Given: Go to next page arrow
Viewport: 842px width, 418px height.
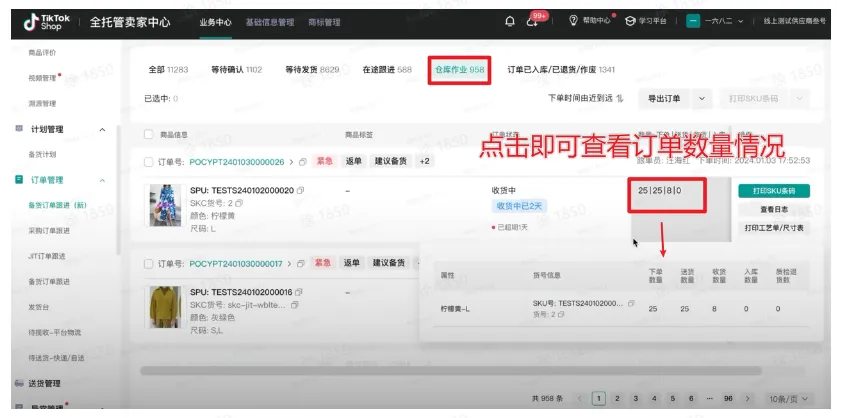Looking at the screenshot, I should pos(747,399).
